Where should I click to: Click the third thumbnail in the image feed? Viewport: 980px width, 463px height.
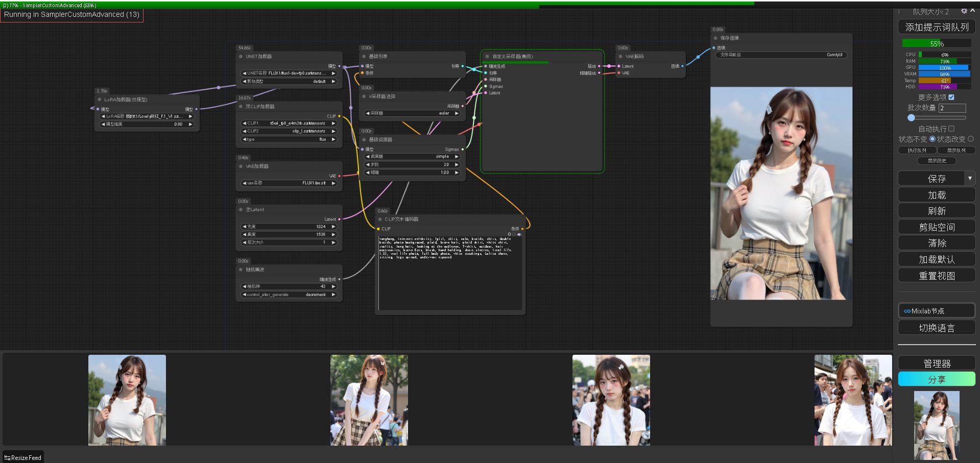(611, 400)
